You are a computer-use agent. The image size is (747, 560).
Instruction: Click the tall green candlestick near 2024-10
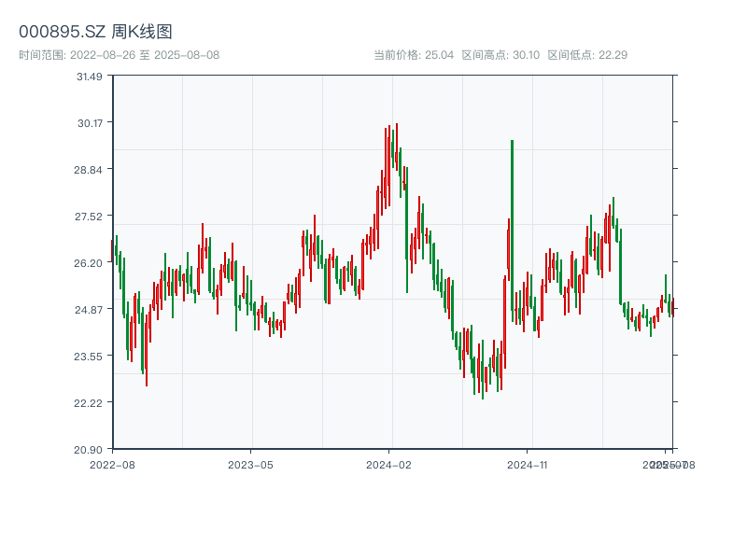pos(512,231)
